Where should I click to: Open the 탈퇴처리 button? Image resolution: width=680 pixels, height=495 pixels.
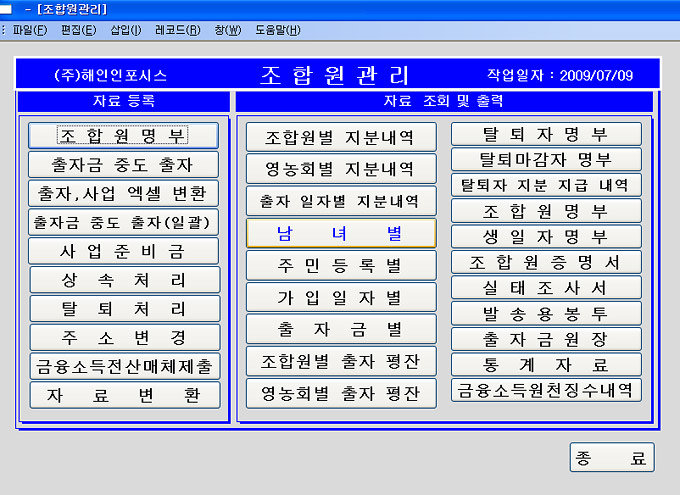[x=125, y=308]
